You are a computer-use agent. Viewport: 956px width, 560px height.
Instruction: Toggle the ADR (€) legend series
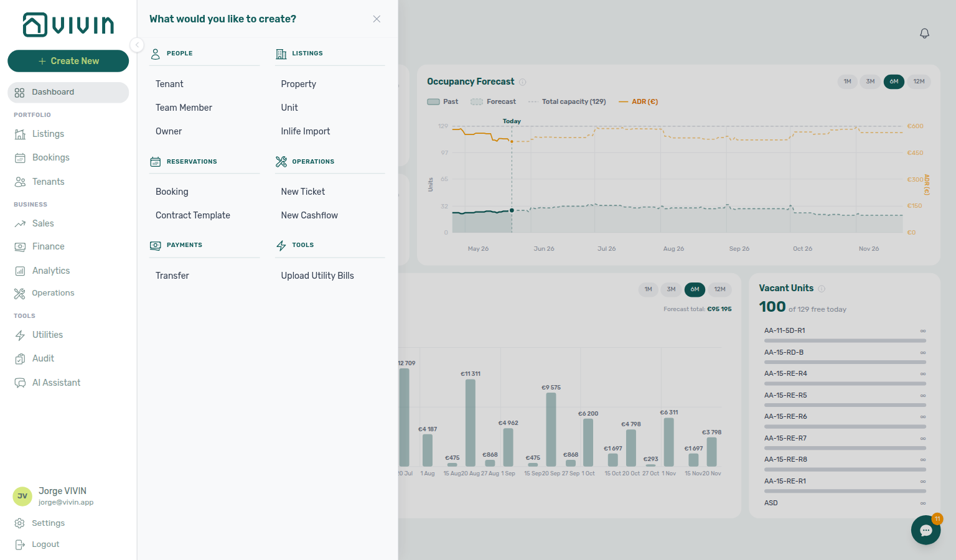coord(638,101)
